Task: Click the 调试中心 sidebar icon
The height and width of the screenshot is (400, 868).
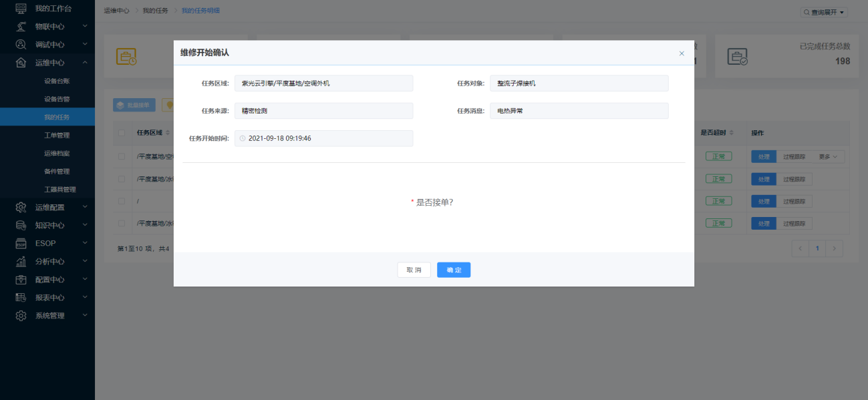Action: [21, 45]
